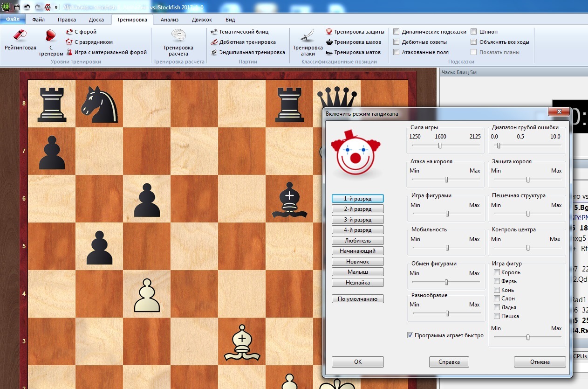Check the Король piece checkbox
This screenshot has width=588, height=389.
[x=497, y=272]
